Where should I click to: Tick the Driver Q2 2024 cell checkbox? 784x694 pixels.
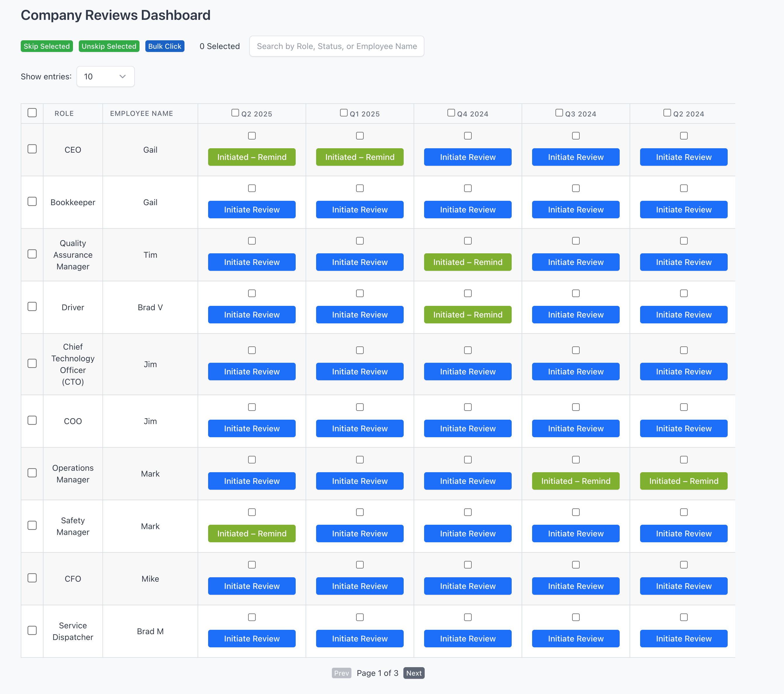pos(684,293)
